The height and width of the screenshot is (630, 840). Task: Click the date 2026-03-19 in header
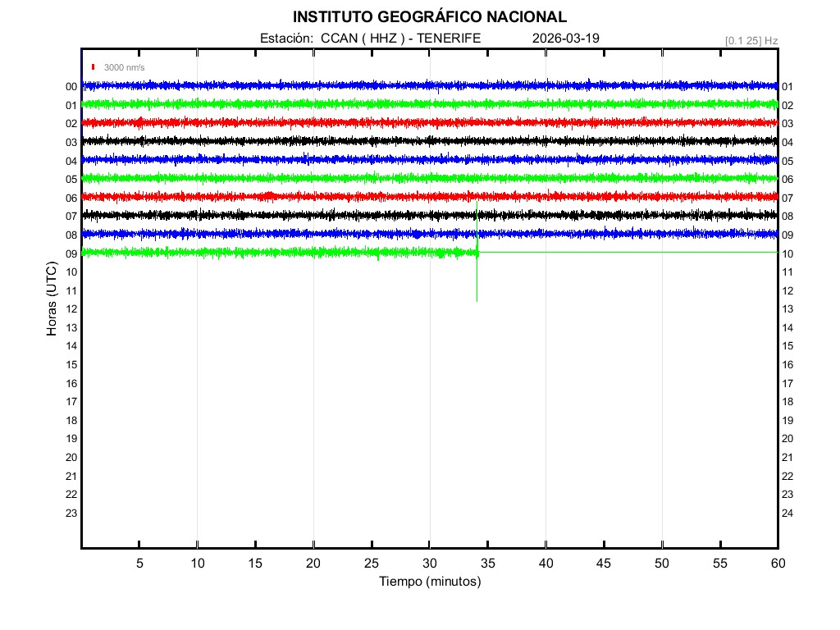click(x=565, y=39)
